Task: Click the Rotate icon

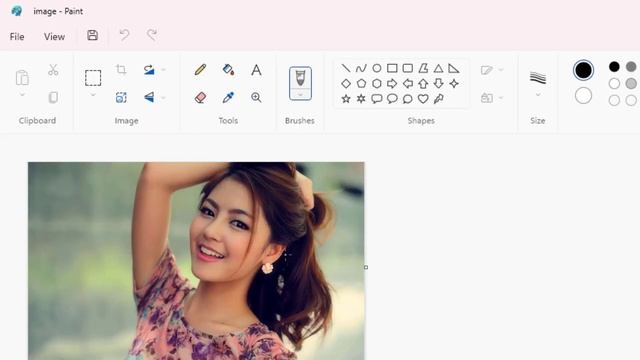Action: click(x=149, y=70)
